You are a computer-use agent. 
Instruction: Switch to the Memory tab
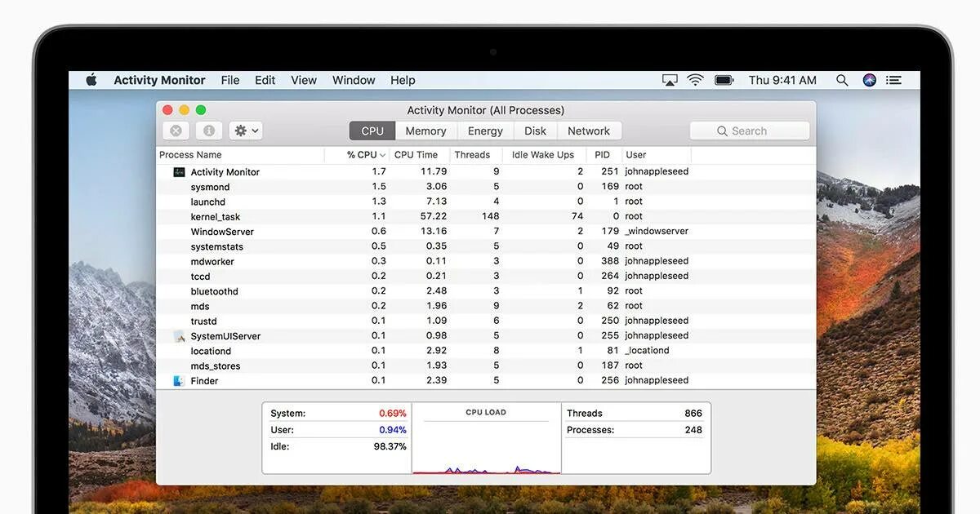pyautogui.click(x=425, y=131)
